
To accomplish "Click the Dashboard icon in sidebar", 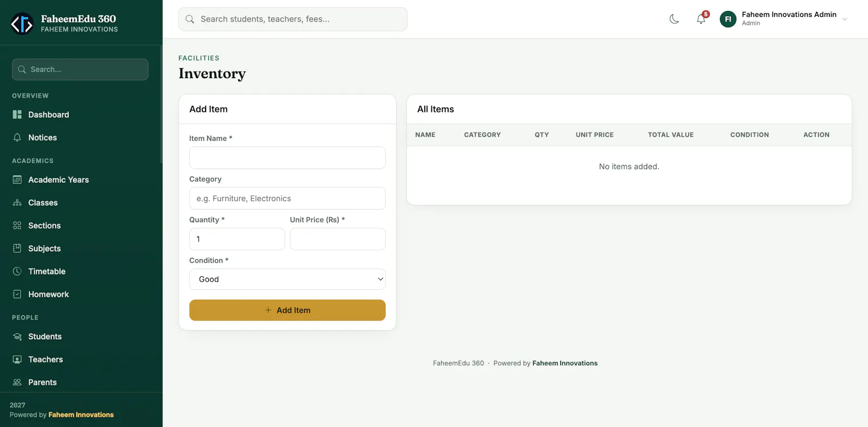I will (x=17, y=114).
